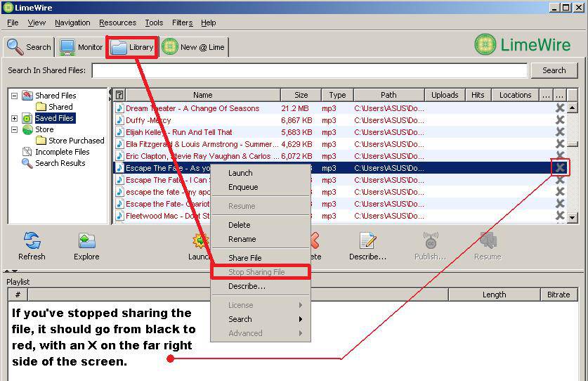
Task: Sort the list by Hits column
Action: 478,95
